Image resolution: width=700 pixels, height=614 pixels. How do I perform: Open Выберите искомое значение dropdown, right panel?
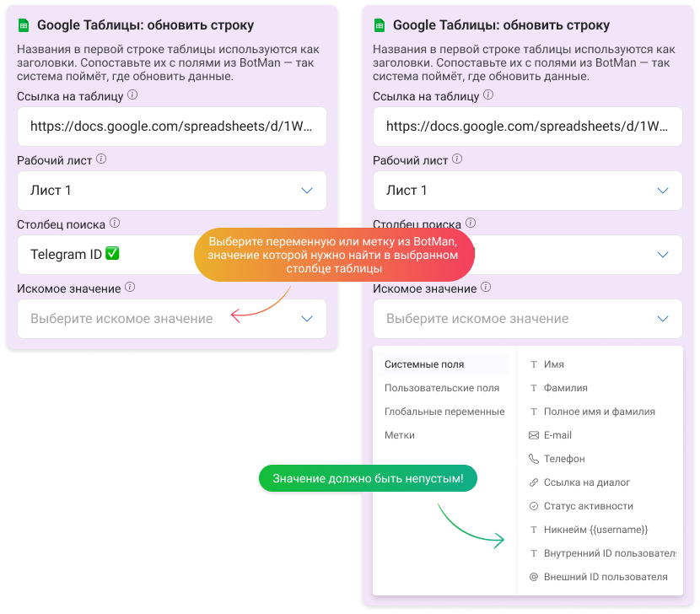(x=528, y=319)
